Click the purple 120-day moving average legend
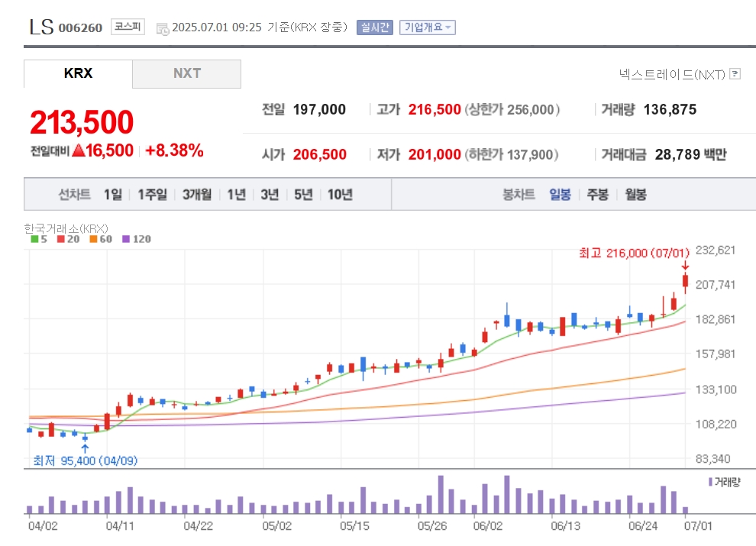 [137, 239]
